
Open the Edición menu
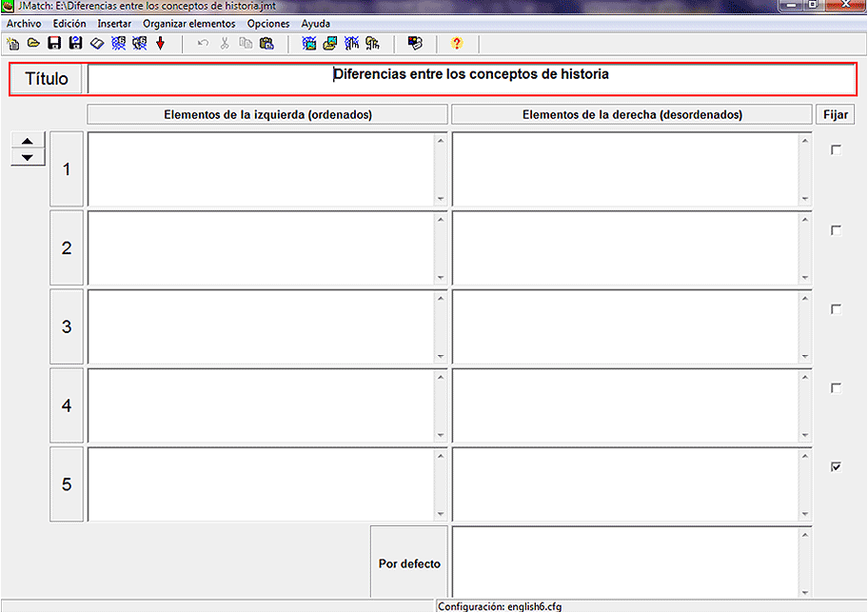(69, 24)
